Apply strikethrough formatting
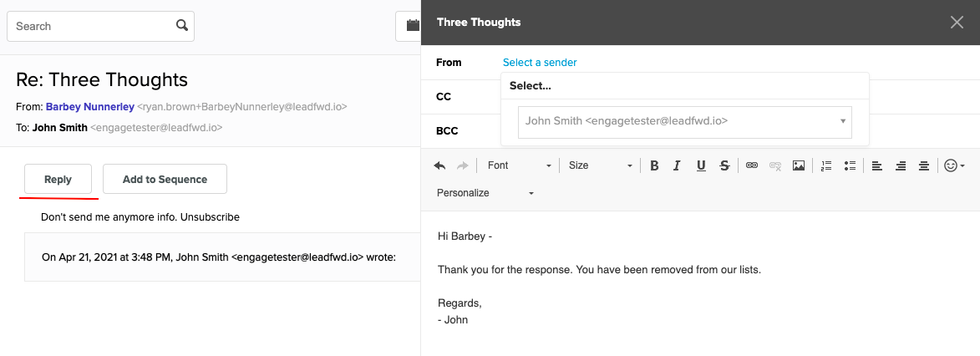The width and height of the screenshot is (980, 356). coord(724,165)
